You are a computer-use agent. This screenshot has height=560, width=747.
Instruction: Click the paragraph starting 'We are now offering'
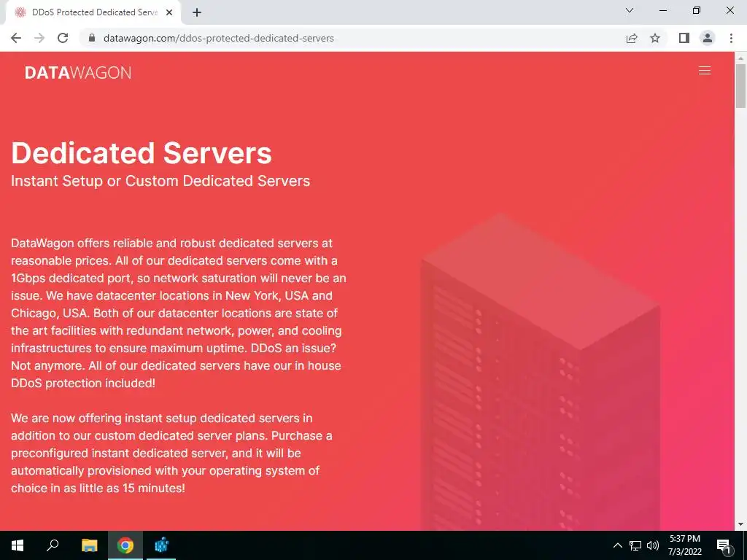[x=171, y=453]
